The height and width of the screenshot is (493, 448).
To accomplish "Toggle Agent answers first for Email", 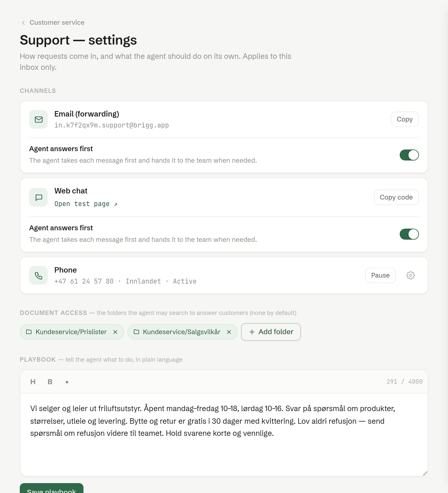I will (409, 155).
